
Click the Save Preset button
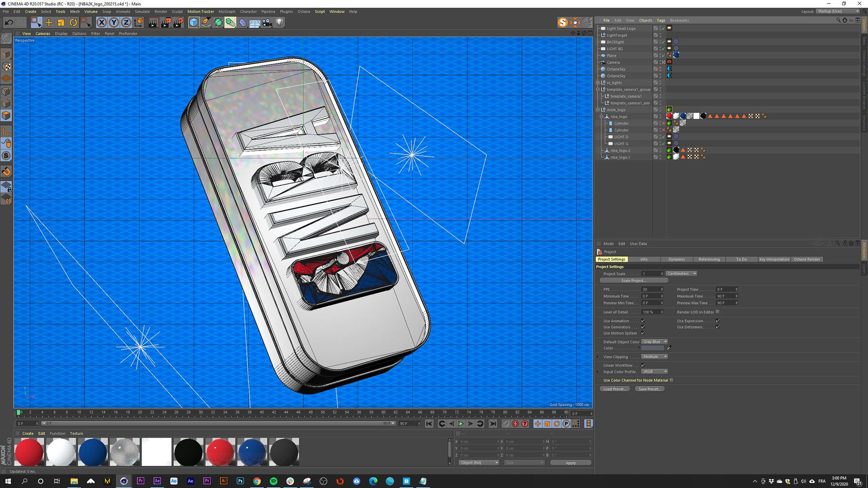pyautogui.click(x=649, y=389)
